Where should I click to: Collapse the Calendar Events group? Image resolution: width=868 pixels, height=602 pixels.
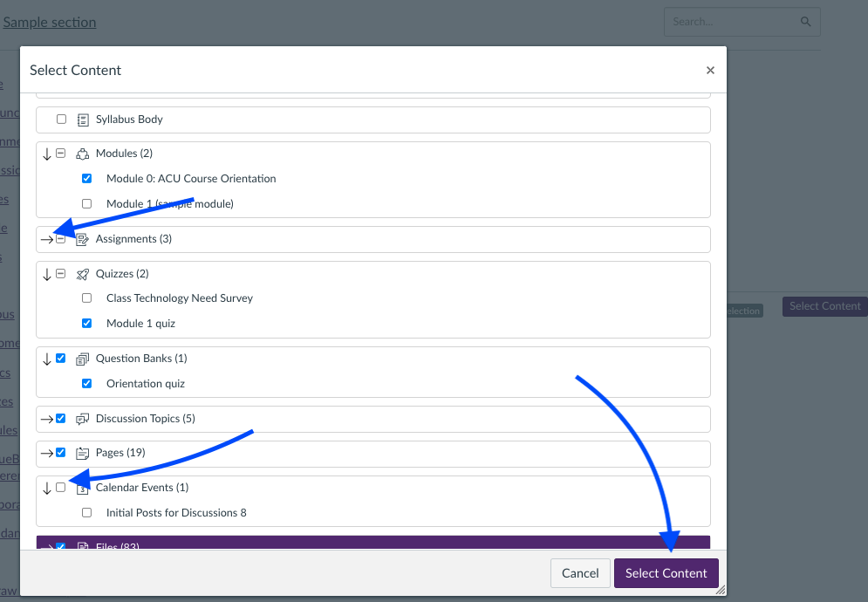(47, 488)
